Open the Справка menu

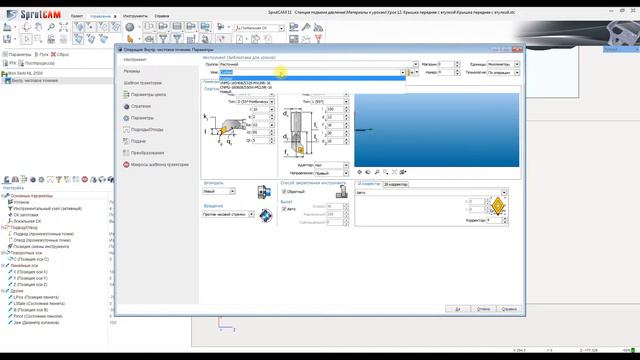click(162, 16)
